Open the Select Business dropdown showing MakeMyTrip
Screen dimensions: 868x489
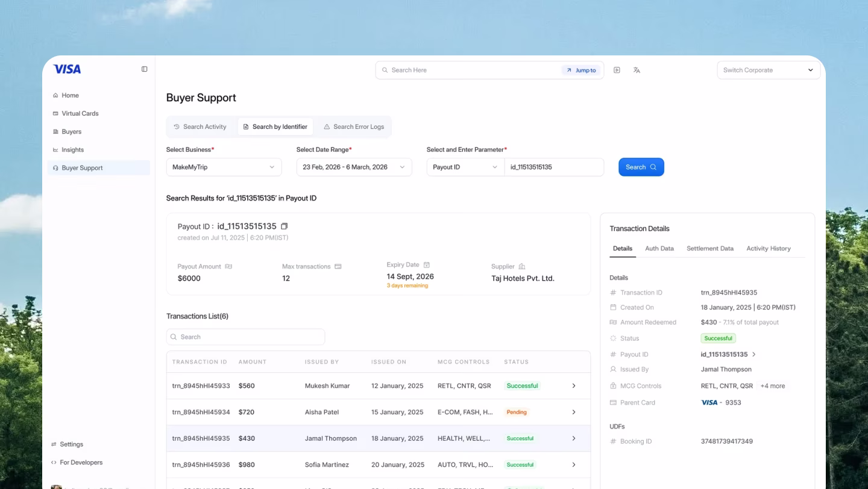pyautogui.click(x=224, y=167)
